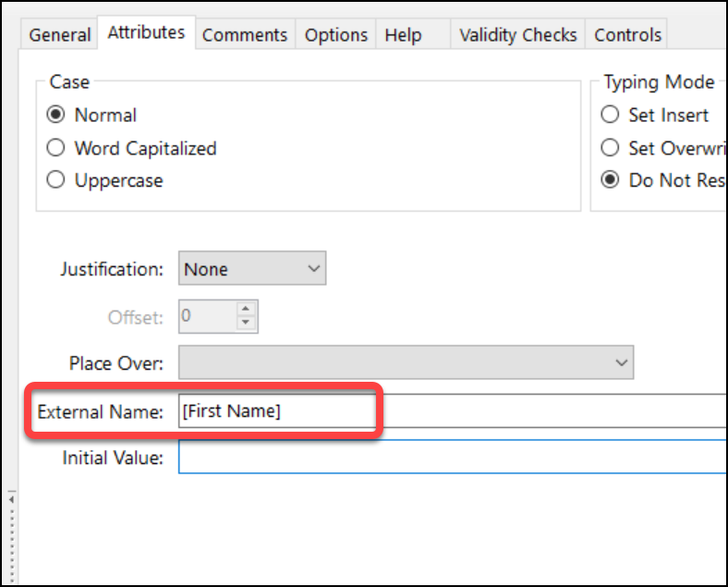The width and height of the screenshot is (728, 587).
Task: Switch to the Comments tab
Action: [246, 35]
